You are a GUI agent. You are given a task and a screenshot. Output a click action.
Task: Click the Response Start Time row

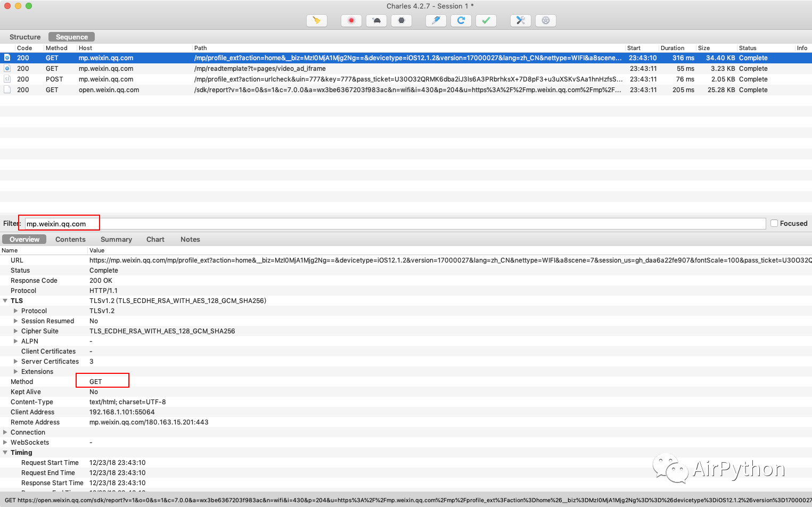pyautogui.click(x=406, y=483)
